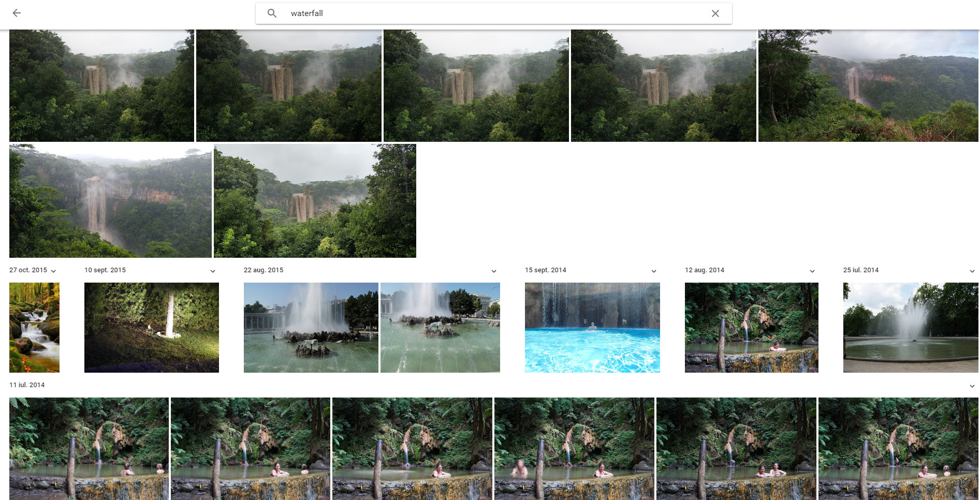This screenshot has height=500, width=980.
Task: Clear the search with the X icon
Action: (x=715, y=13)
